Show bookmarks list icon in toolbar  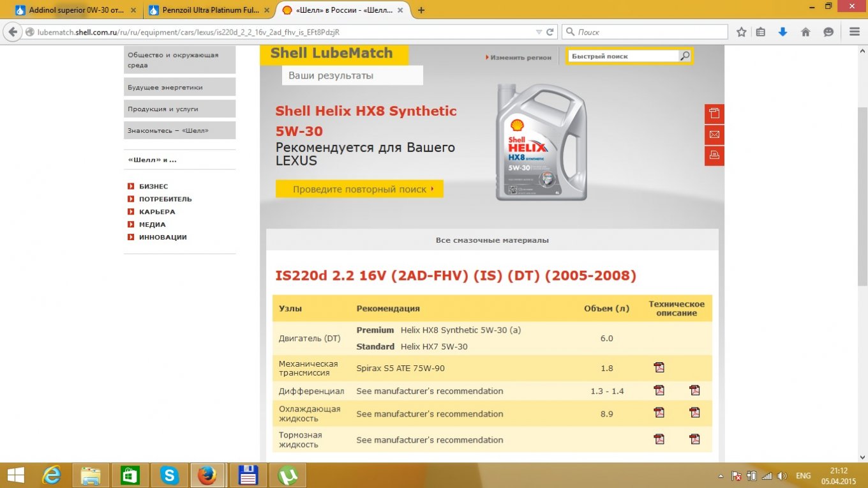click(x=761, y=32)
